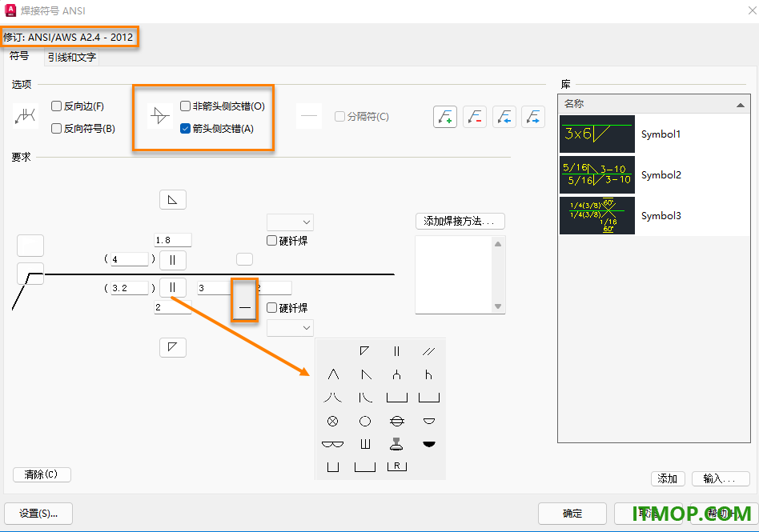The image size is (759, 532).
Task: Check the lower 硬钎焊 checkbox below the line
Action: tap(272, 307)
